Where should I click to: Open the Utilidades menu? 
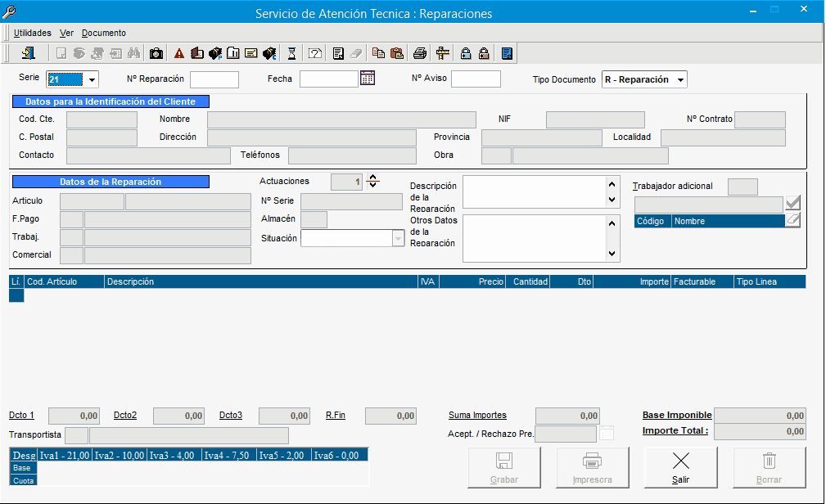33,33
